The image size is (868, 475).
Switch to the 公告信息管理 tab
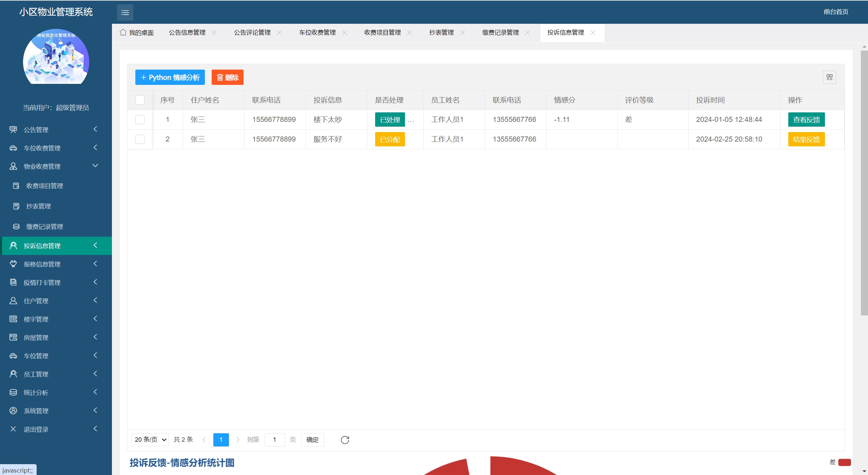tap(187, 33)
